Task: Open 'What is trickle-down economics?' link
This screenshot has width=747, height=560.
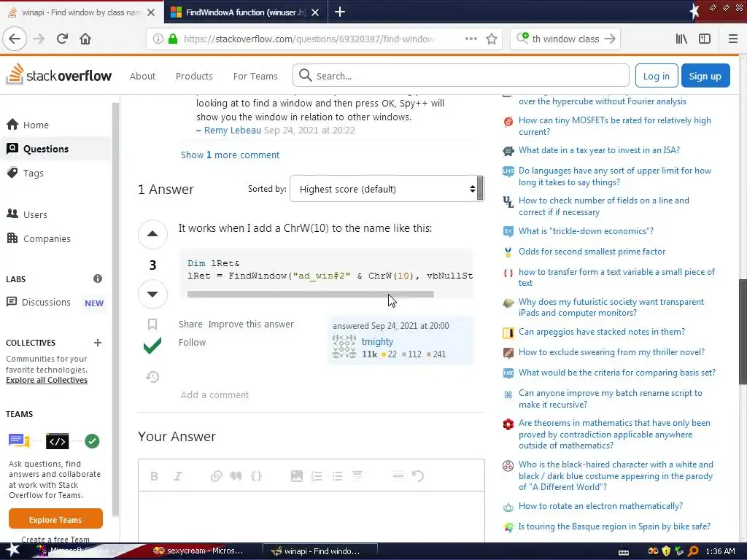Action: pyautogui.click(x=586, y=231)
